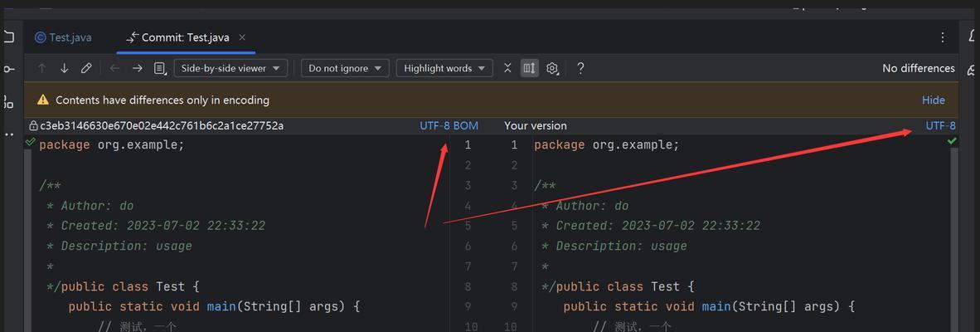
Task: Click package org.example line in left pane
Action: [x=112, y=145]
